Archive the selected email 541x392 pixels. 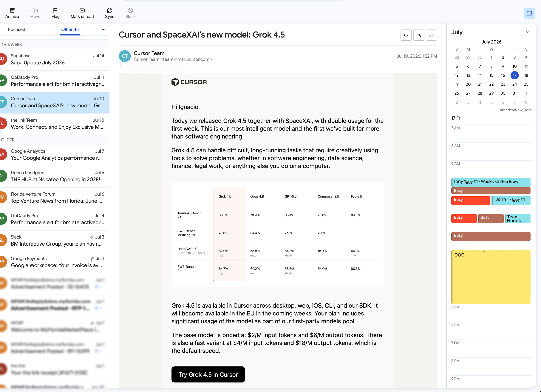pos(12,13)
